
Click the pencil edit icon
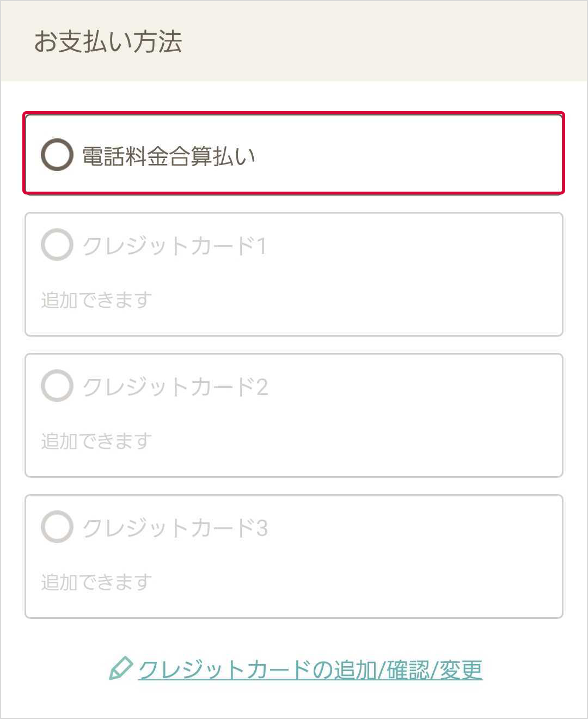point(120,668)
